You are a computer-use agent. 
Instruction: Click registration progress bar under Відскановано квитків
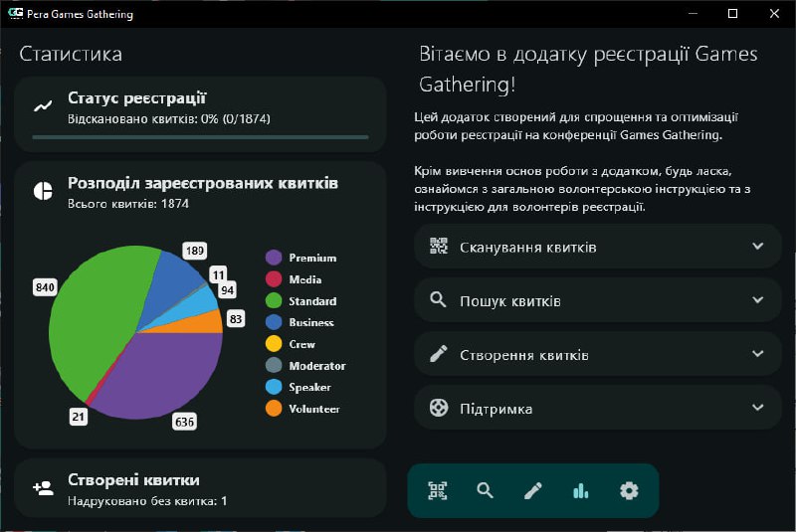point(201,137)
